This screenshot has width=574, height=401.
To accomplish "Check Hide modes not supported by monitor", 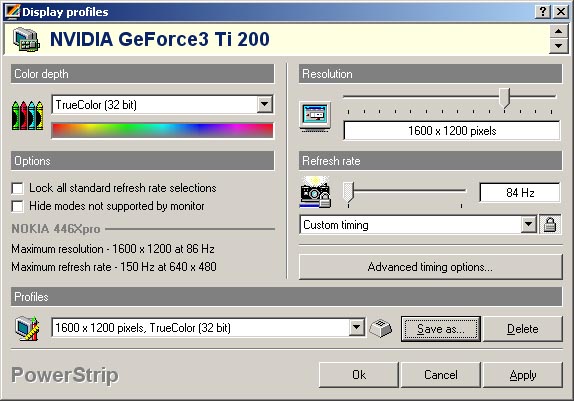I will click(17, 206).
